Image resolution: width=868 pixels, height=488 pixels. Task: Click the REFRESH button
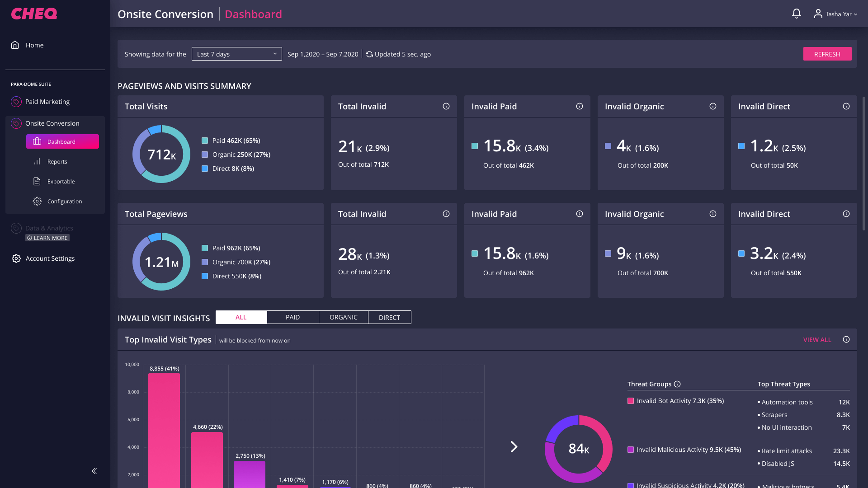click(827, 54)
